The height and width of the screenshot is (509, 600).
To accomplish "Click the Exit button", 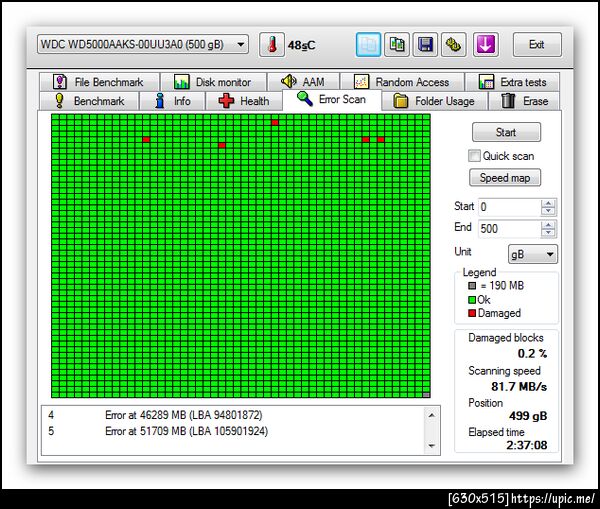I will click(537, 45).
